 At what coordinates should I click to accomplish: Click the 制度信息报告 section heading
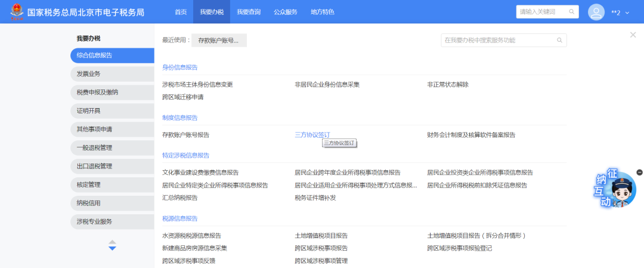point(180,118)
